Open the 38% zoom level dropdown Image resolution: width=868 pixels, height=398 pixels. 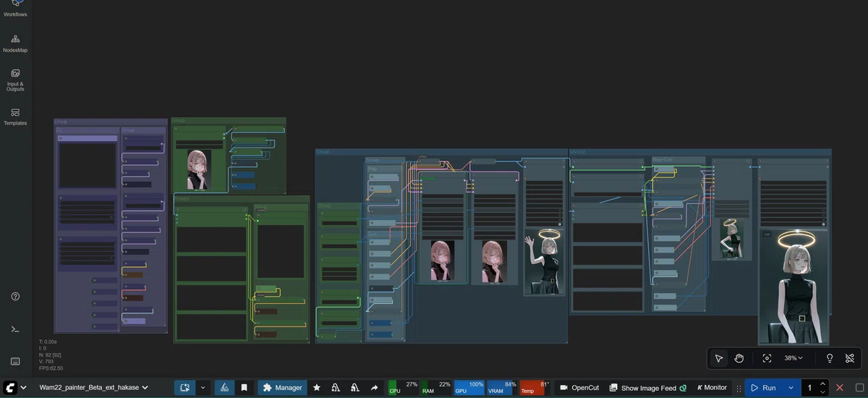point(794,358)
